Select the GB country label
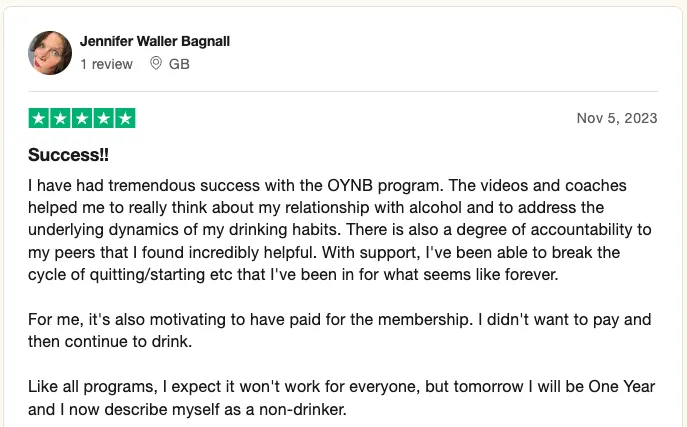Screen dimensions: 687x427 pos(179,64)
